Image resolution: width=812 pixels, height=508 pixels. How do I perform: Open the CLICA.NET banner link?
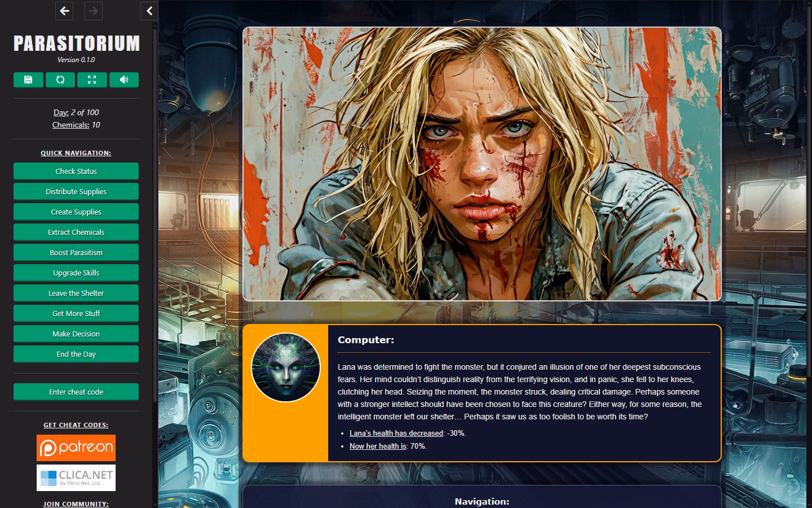click(76, 478)
